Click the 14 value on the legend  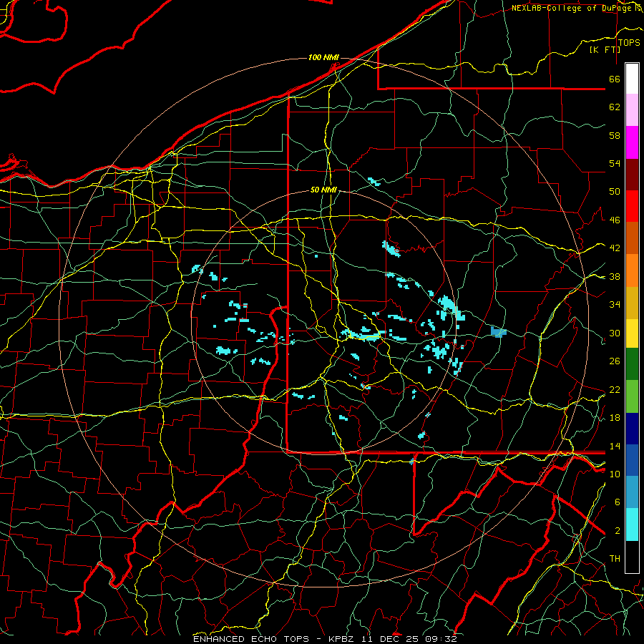click(x=615, y=446)
